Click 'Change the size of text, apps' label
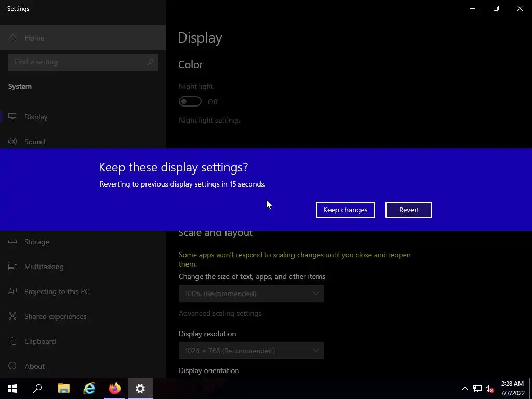532x399 pixels. (252, 276)
